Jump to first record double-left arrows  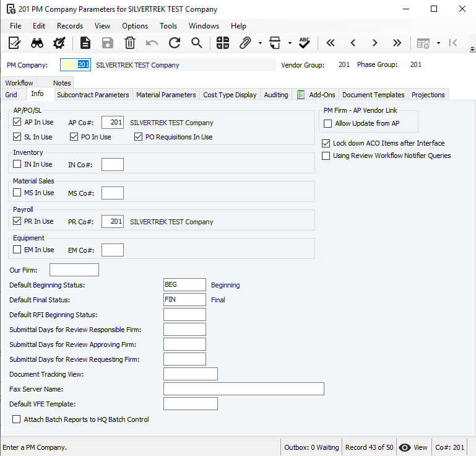331,43
